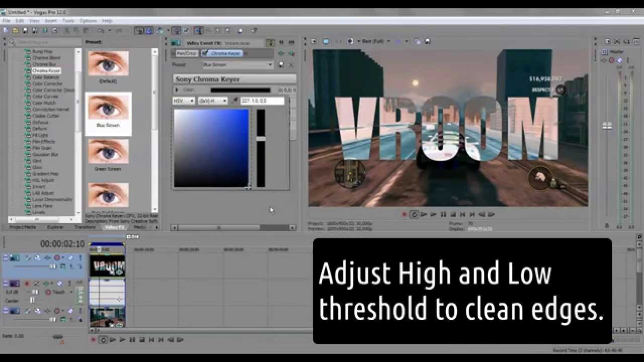Open the HSV color space dropdown
This screenshot has height=362, width=644.
coord(184,101)
